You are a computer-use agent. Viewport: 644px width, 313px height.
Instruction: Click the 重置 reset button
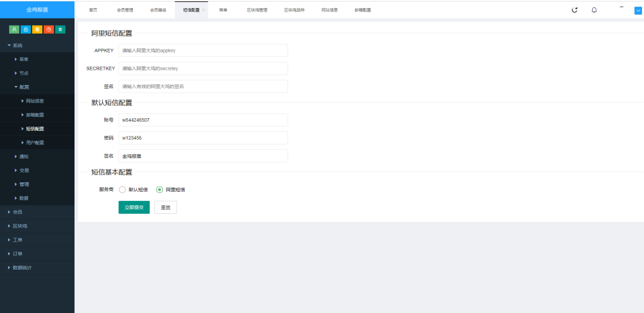click(166, 207)
